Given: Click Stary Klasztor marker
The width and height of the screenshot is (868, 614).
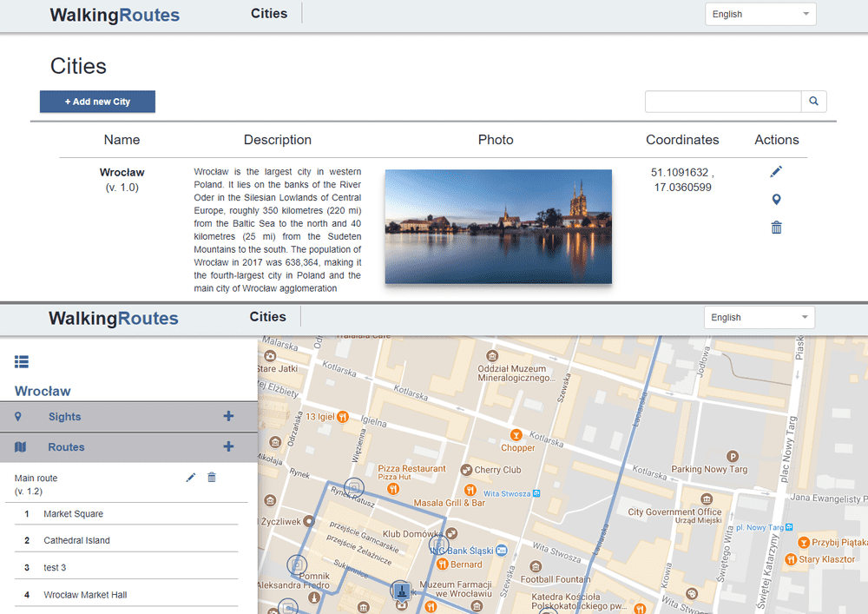Looking at the screenshot, I should [x=791, y=559].
